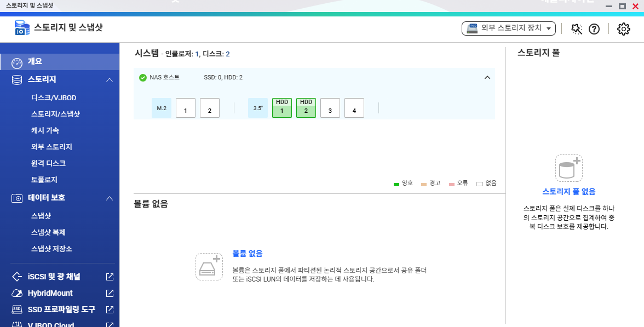
Task: Click the create storage pool icon
Action: [x=569, y=168]
